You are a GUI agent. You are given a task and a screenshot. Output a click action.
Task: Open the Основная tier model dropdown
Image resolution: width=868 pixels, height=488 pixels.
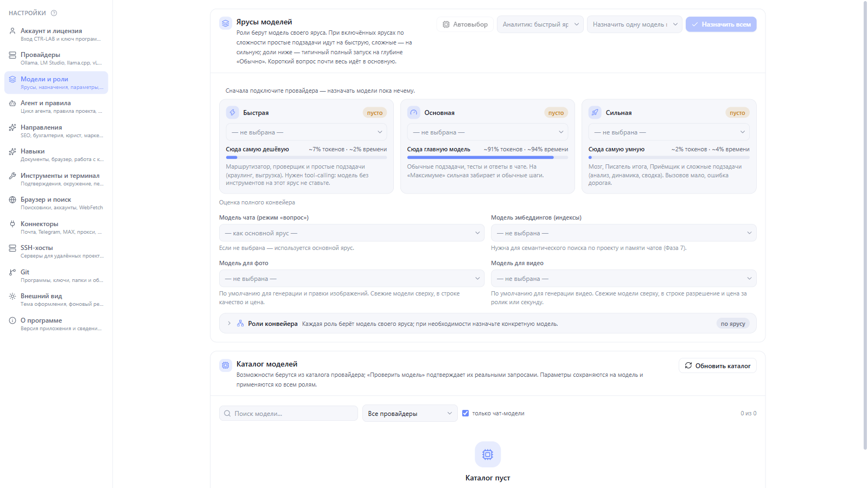488,132
